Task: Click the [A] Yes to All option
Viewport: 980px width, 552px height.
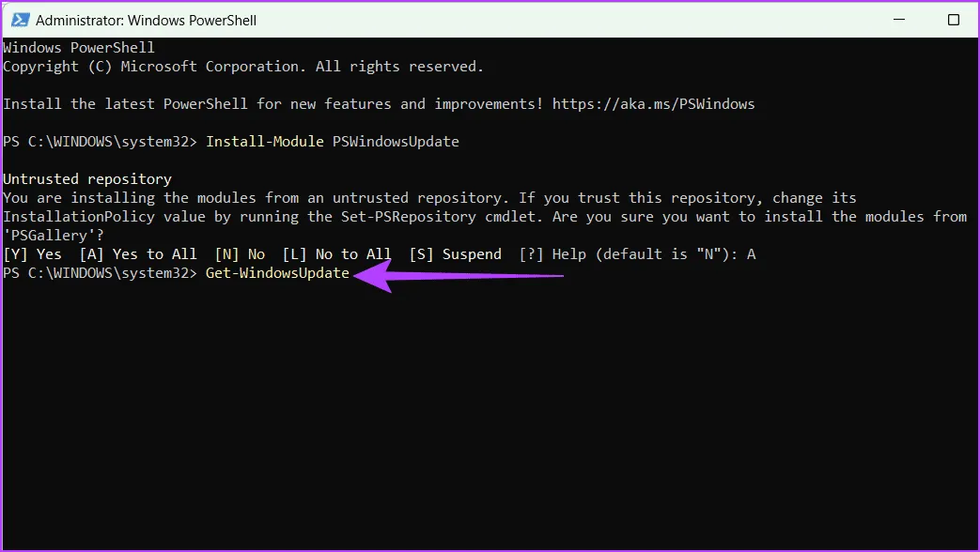Action: click(x=138, y=253)
